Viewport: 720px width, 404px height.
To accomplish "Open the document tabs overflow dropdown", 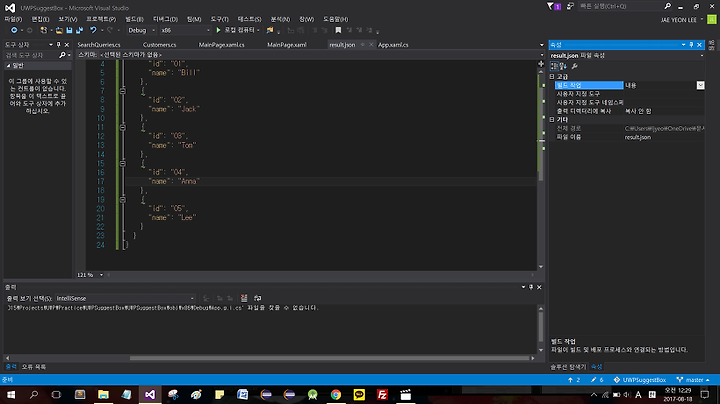I will click(x=541, y=45).
